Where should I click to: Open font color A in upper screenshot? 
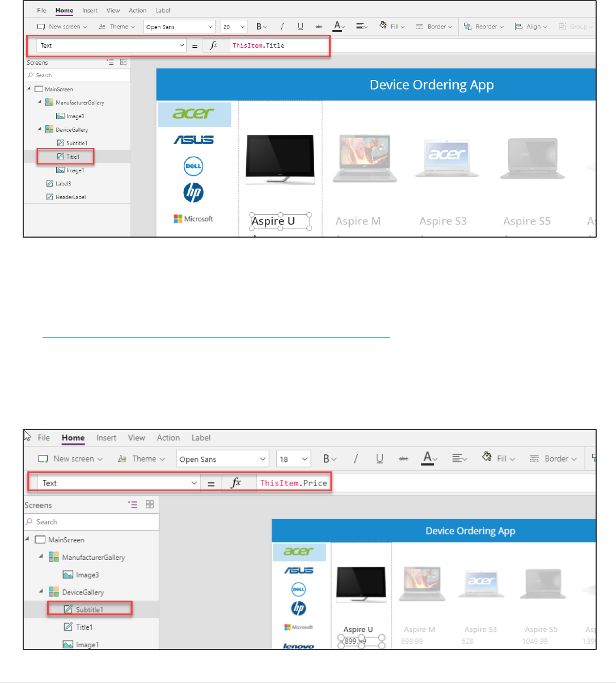pyautogui.click(x=339, y=27)
